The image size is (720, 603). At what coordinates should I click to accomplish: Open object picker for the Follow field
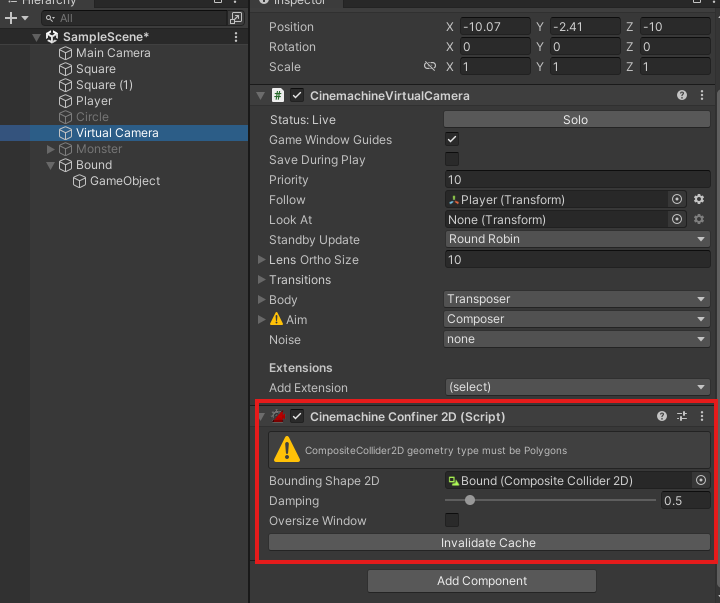[x=677, y=199]
